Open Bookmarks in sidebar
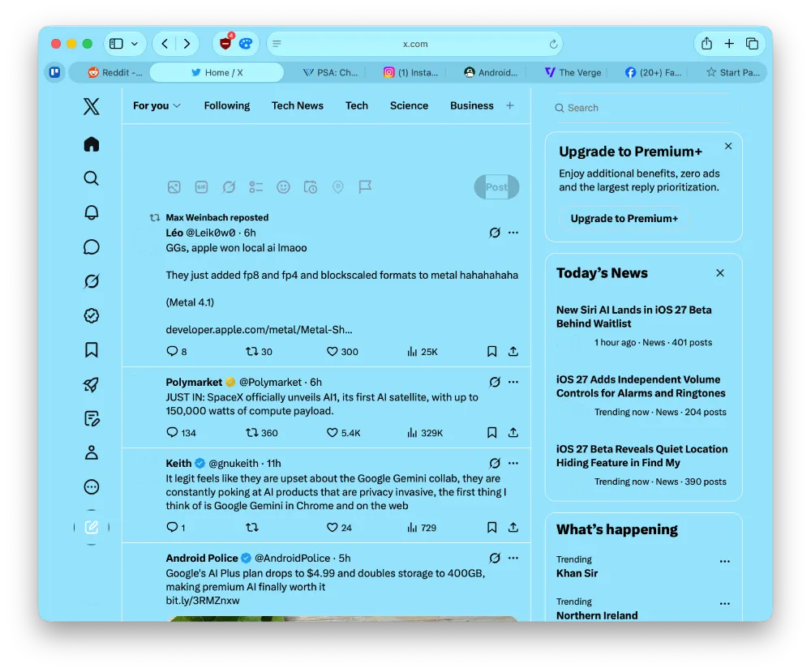The width and height of the screenshot is (811, 672). click(92, 350)
